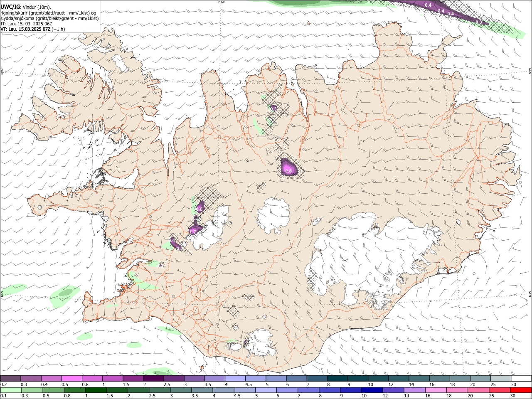Click the '0.6' value on the western snow patch
This screenshot has width=532, height=399.
[x=199, y=209]
